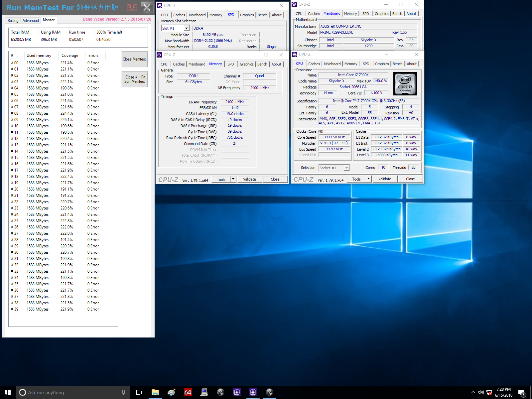
Task: Click the camera screenshot icon in MemTest title bar
Action: click(132, 7)
